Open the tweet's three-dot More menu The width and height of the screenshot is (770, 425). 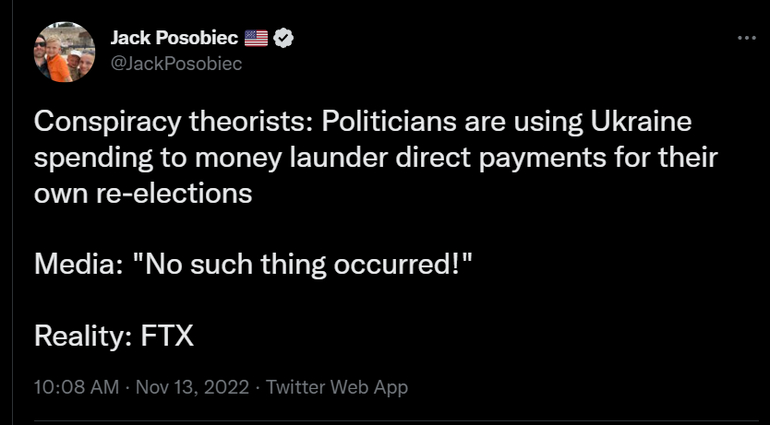[746, 37]
